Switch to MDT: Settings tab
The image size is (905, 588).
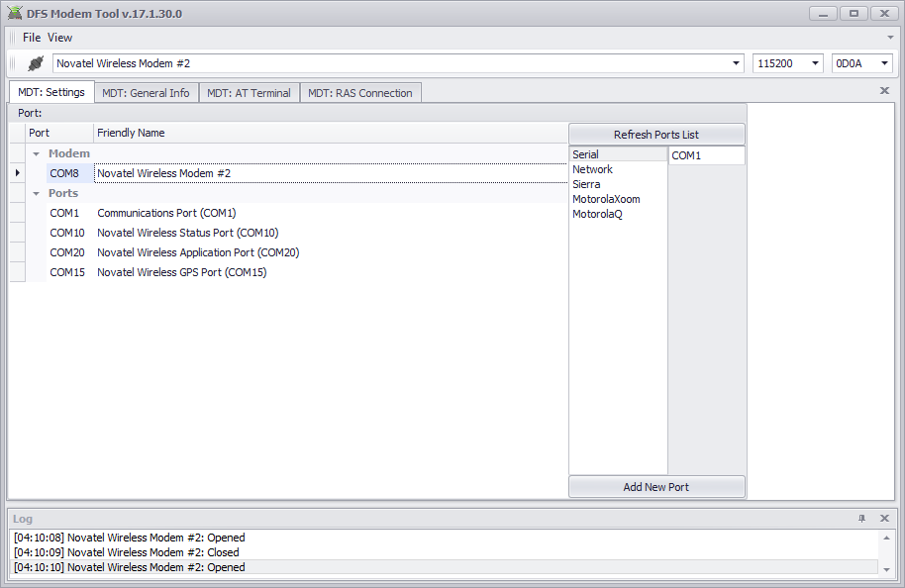point(51,92)
